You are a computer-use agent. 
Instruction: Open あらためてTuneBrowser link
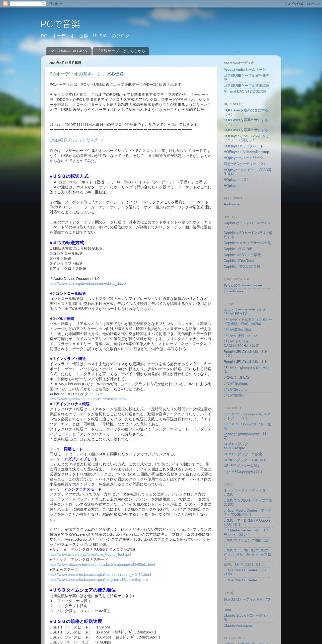(x=243, y=285)
